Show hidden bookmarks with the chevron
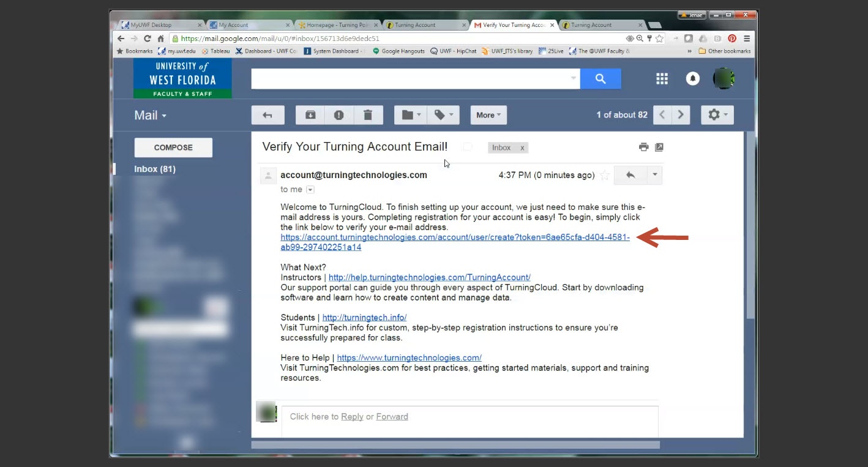This screenshot has height=467, width=868. pos(690,51)
